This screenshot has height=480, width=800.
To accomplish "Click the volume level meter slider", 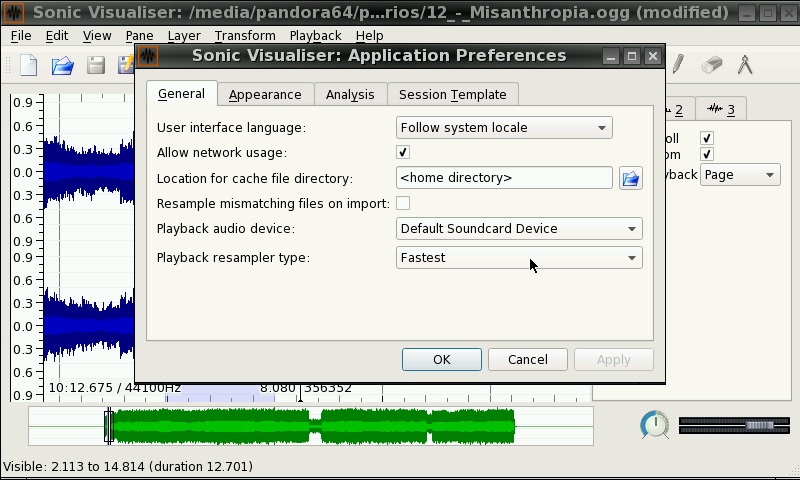I will click(x=734, y=425).
